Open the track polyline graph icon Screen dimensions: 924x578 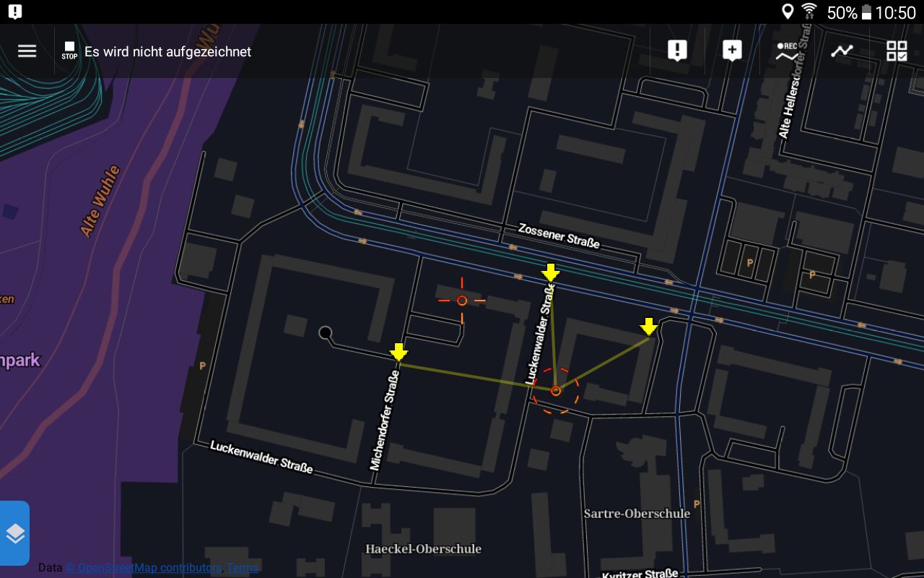pos(842,51)
